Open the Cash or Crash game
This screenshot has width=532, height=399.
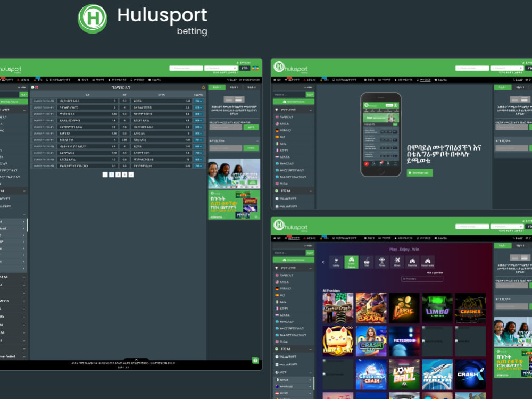point(338,308)
